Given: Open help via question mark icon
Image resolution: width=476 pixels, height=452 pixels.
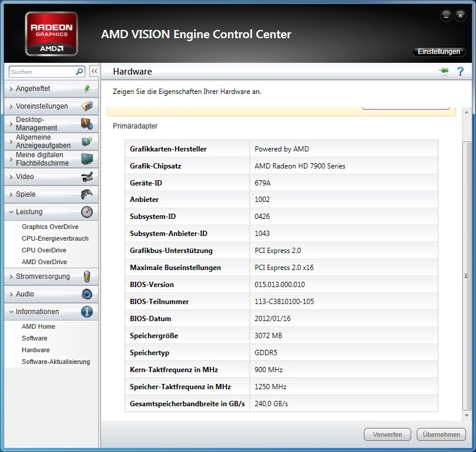Looking at the screenshot, I should coord(460,71).
